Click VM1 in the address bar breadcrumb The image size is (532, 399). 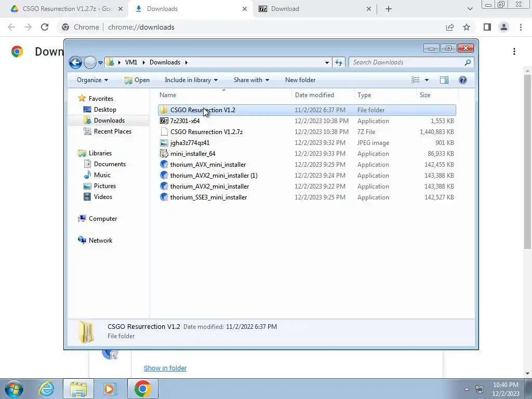131,62
